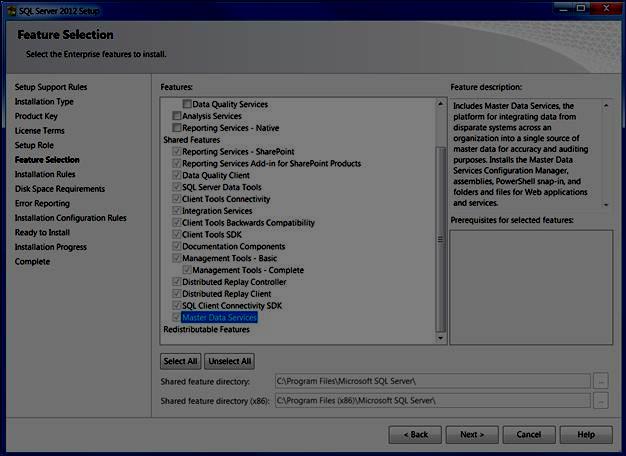Click the Feature description scroll up arrow
This screenshot has width=626, height=456.
pos(606,106)
